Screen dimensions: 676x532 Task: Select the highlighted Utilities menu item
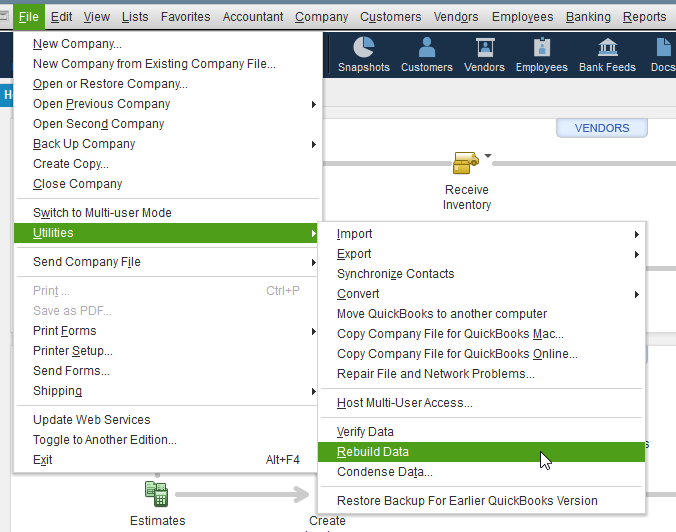(x=166, y=233)
